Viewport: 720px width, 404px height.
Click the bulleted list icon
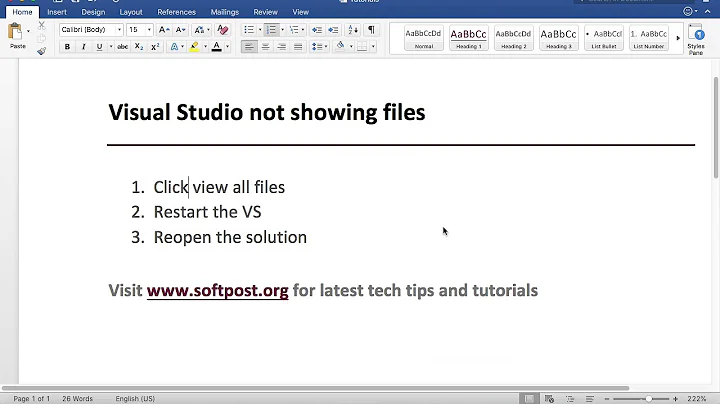point(249,30)
